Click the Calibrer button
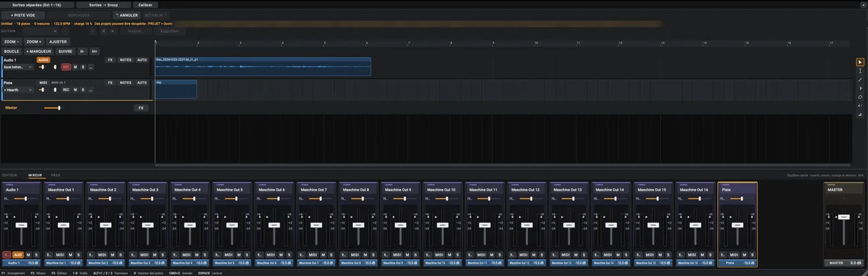This screenshot has width=868, height=276. (145, 4)
